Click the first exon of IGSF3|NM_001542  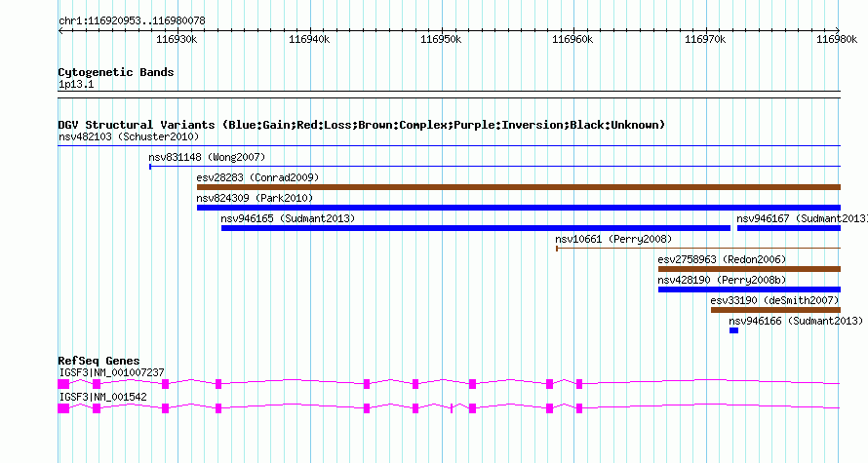click(63, 408)
